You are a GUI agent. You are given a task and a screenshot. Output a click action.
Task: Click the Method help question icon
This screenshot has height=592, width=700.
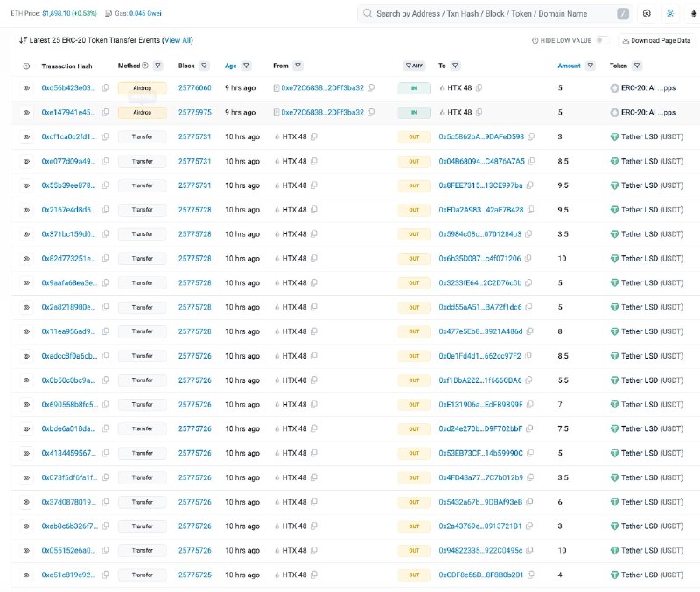[x=145, y=66]
